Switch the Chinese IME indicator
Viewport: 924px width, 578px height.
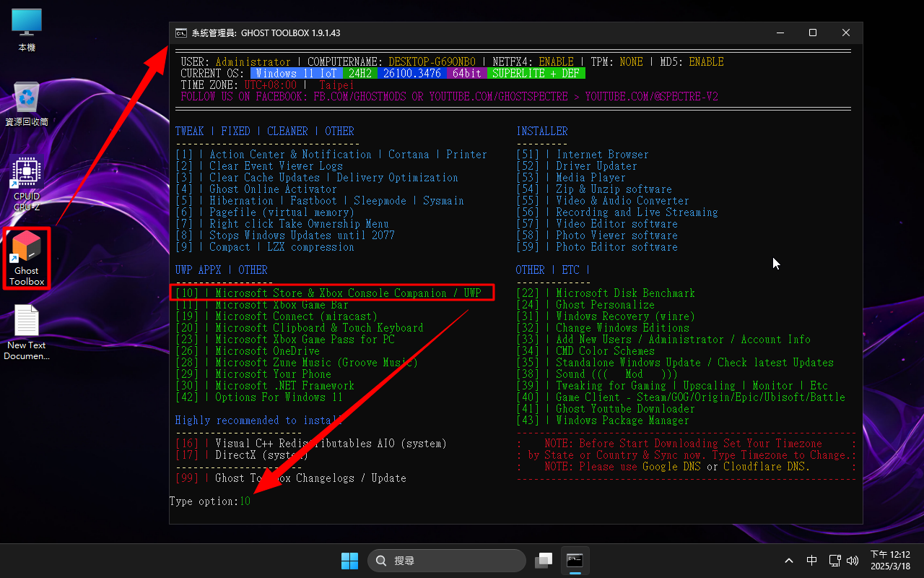812,561
